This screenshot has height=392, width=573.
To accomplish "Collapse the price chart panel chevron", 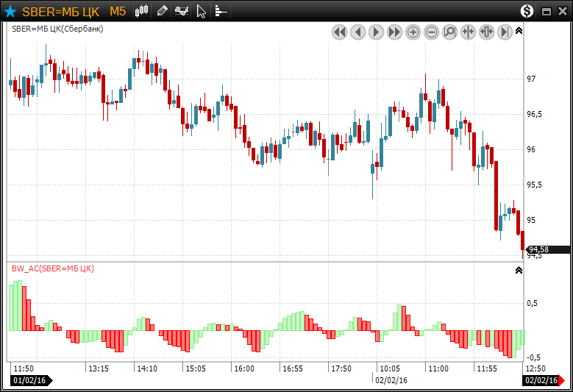I will 519,31.
